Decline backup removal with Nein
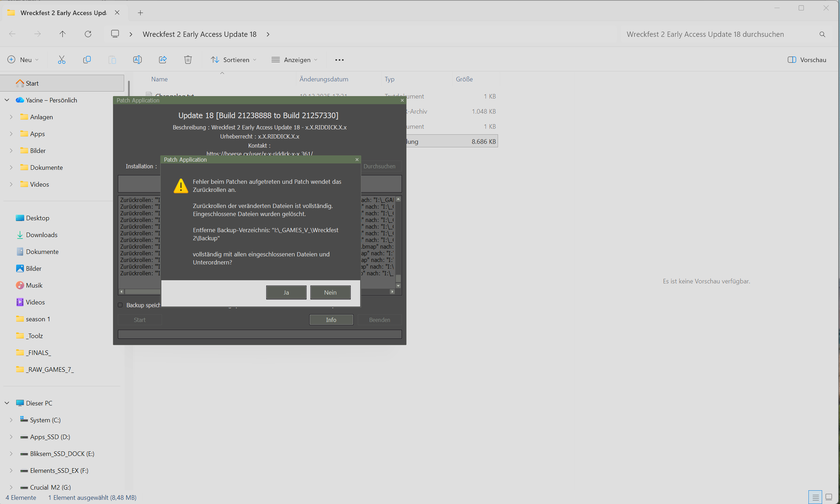Image resolution: width=840 pixels, height=504 pixels. (x=330, y=292)
